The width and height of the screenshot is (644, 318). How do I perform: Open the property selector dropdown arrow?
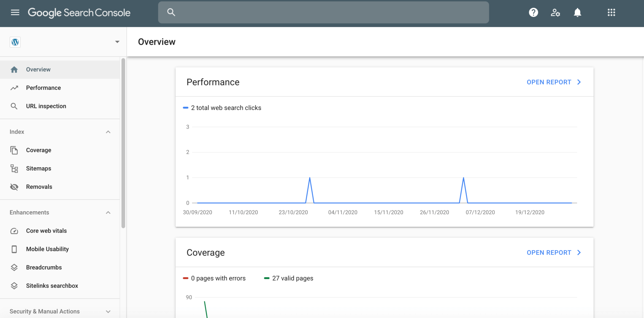pyautogui.click(x=117, y=42)
